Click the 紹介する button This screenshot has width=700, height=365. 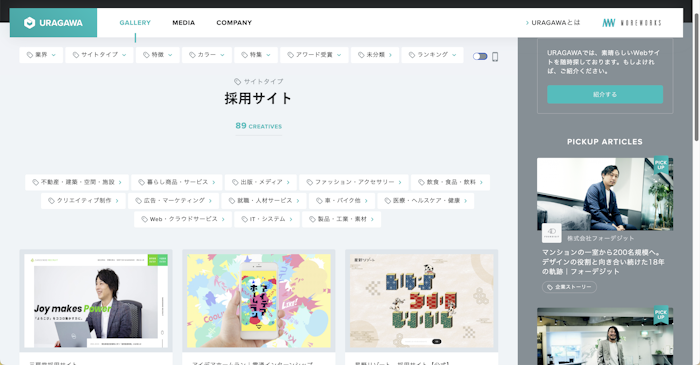pos(605,95)
